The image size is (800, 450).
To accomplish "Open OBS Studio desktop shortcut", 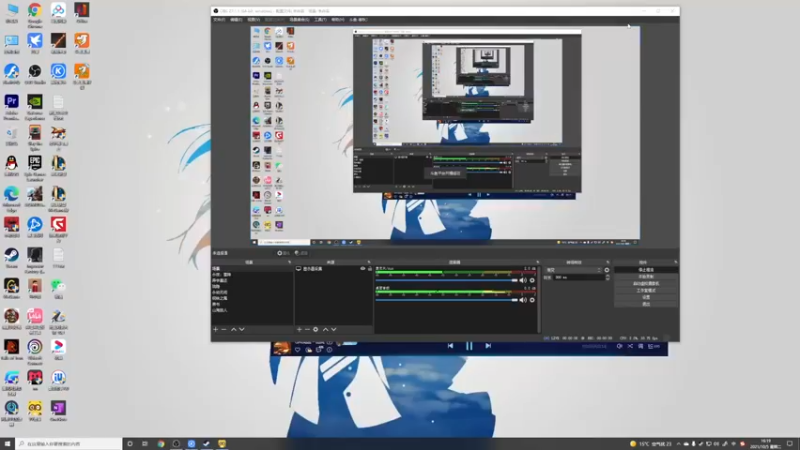I will 35,74.
